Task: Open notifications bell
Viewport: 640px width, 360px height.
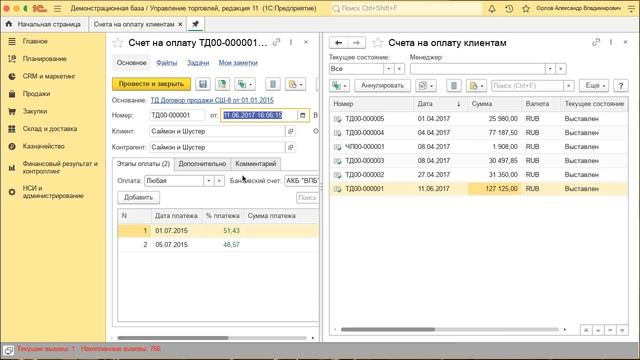Action: pos(492,8)
